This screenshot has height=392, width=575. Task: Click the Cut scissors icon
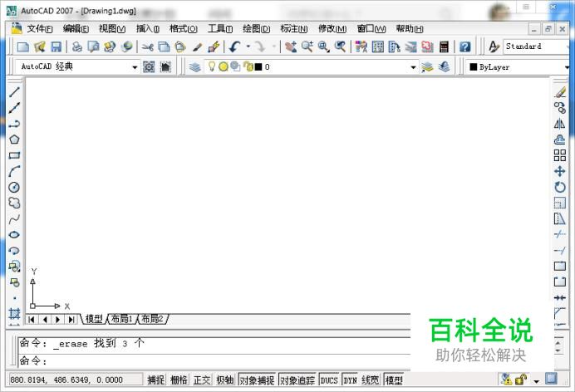click(x=147, y=47)
